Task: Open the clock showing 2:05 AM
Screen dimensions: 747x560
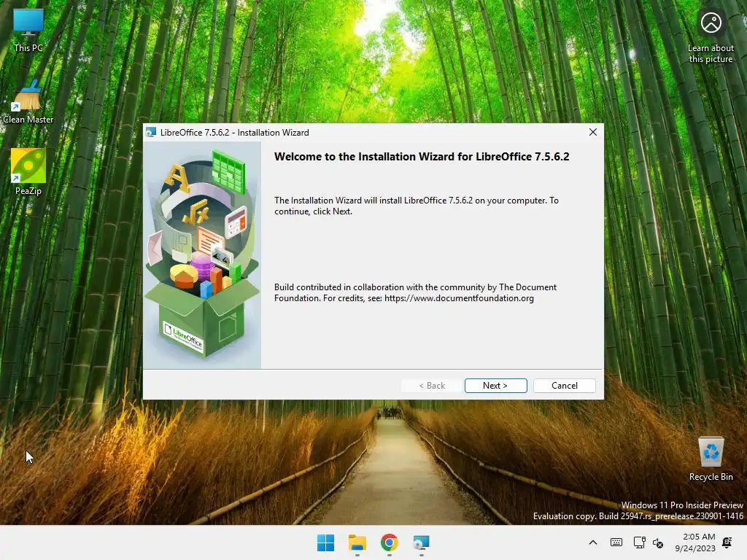Action: coord(695,542)
